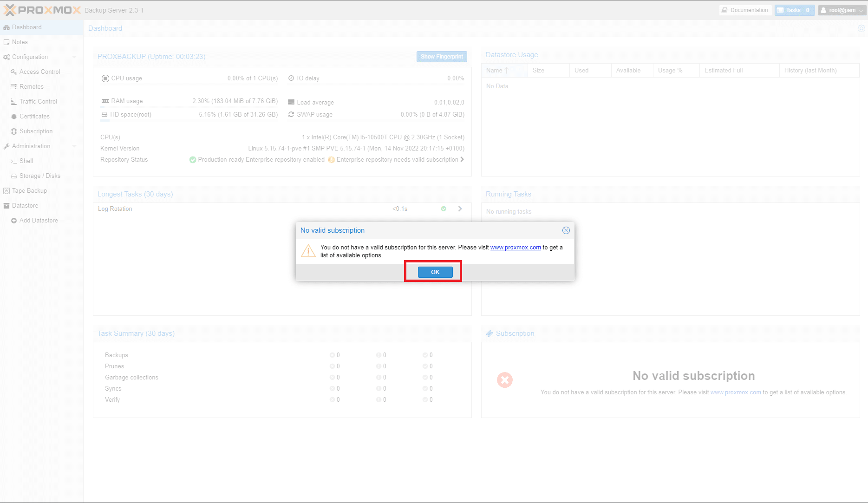
Task: Close the No valid subscription dialog
Action: click(x=566, y=230)
